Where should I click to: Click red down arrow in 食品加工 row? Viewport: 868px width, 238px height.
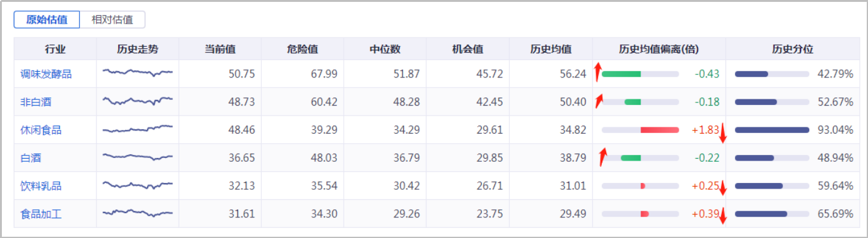(x=723, y=215)
